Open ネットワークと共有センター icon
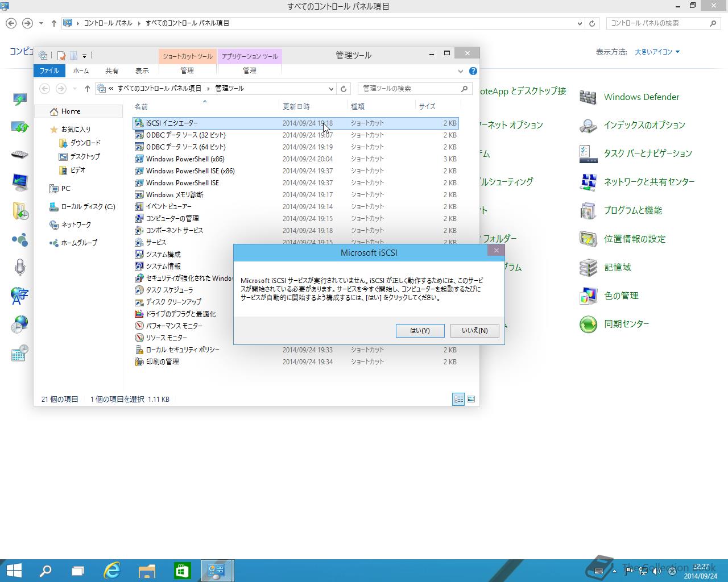Viewport: 728px width, 582px height. point(588,182)
